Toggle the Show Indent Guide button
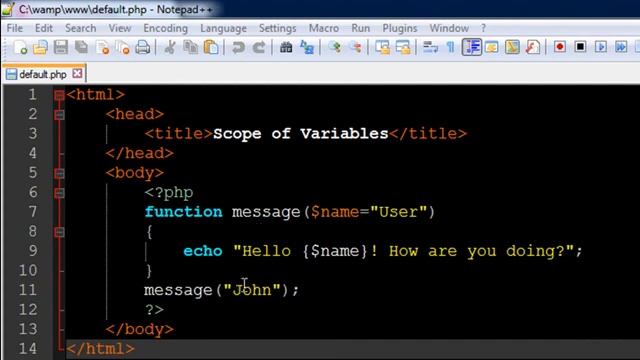 [471, 47]
